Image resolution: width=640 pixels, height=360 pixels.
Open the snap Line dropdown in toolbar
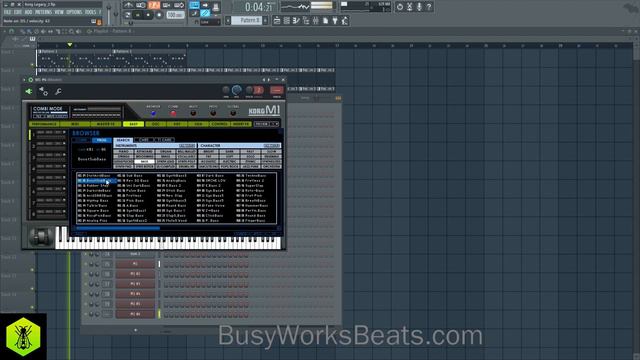coord(210,22)
